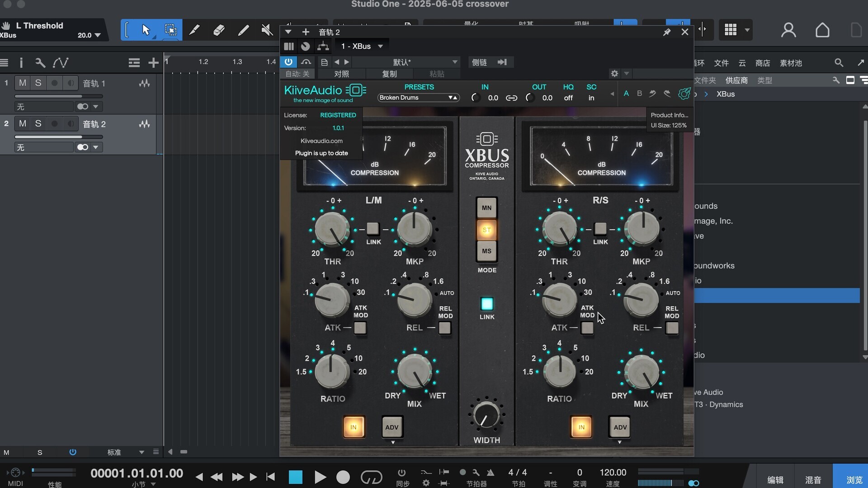Click Kiiveaudio.com link
The width and height of the screenshot is (868, 488).
[x=321, y=141]
